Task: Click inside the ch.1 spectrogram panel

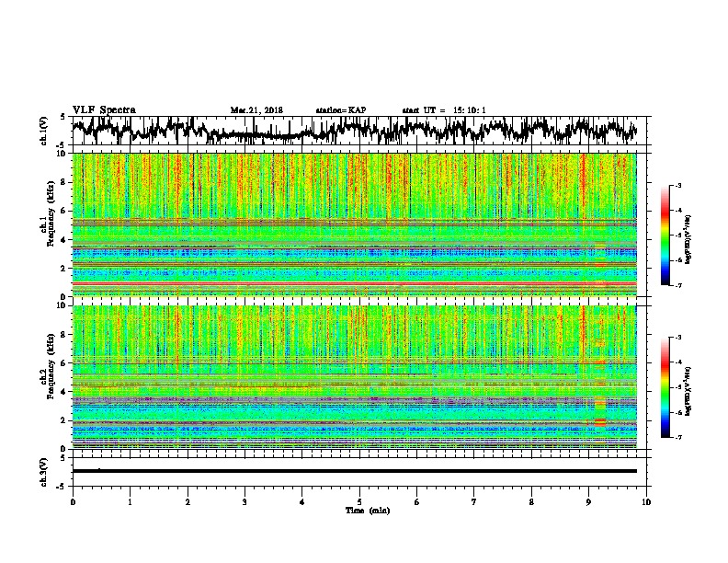Action: [x=354, y=224]
